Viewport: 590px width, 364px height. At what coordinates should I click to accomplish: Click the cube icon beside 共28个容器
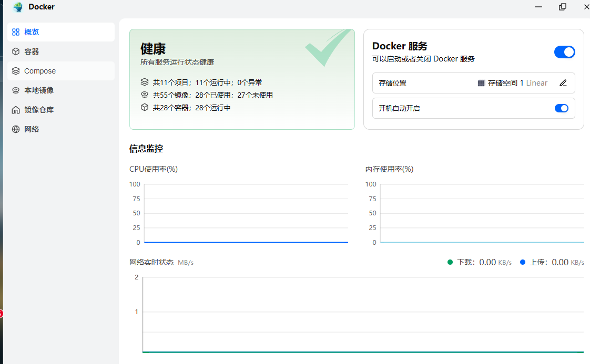(145, 107)
